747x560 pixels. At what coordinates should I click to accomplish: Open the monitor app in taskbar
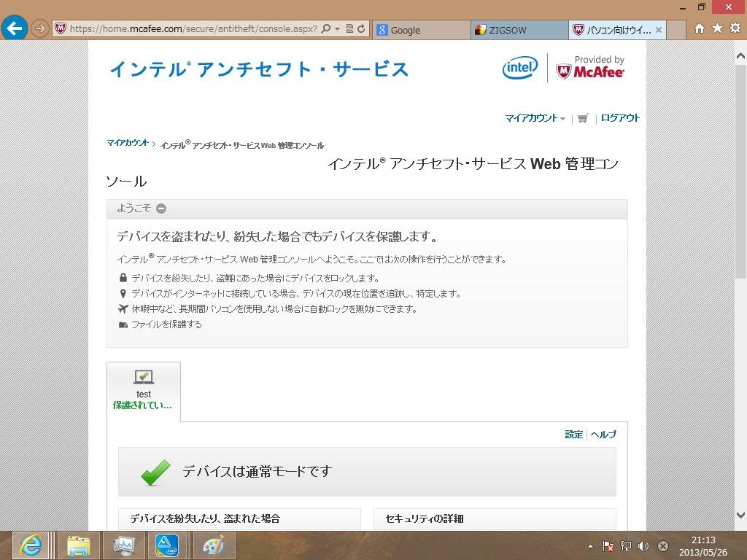point(123,545)
